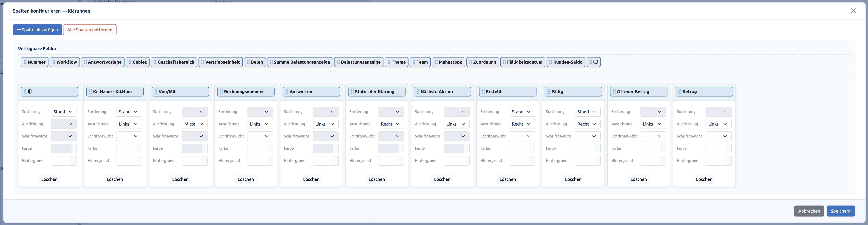This screenshot has width=868, height=225.
Task: Select the Workflow available field chip
Action: coord(65,62)
